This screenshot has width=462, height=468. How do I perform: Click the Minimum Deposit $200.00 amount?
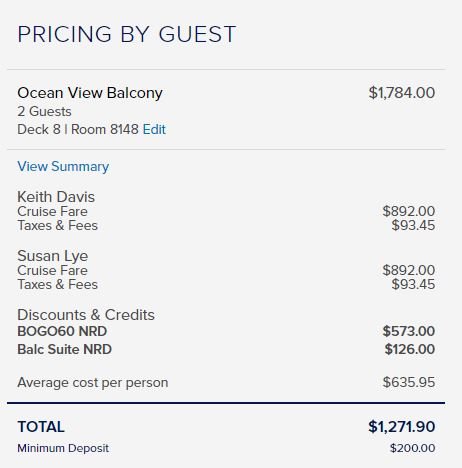point(413,448)
